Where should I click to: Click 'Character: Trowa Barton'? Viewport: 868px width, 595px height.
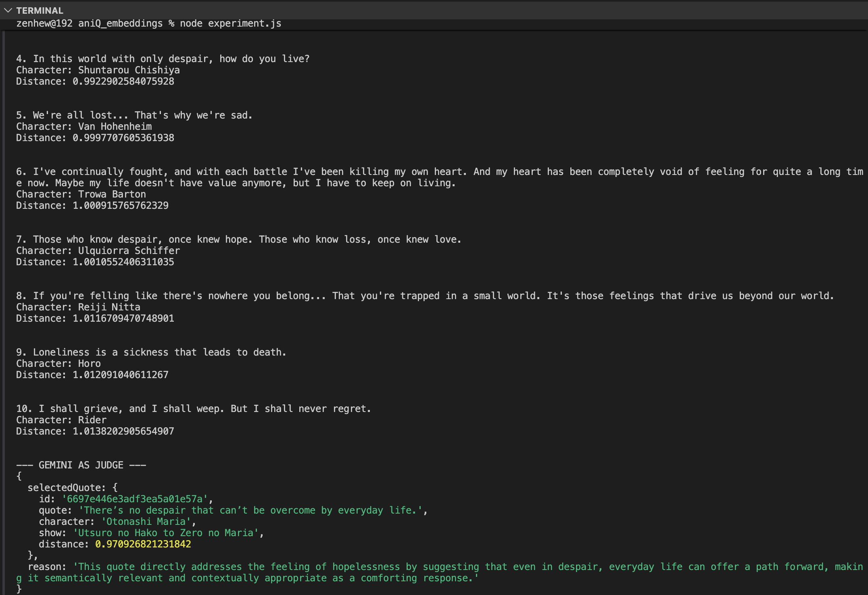tap(81, 194)
